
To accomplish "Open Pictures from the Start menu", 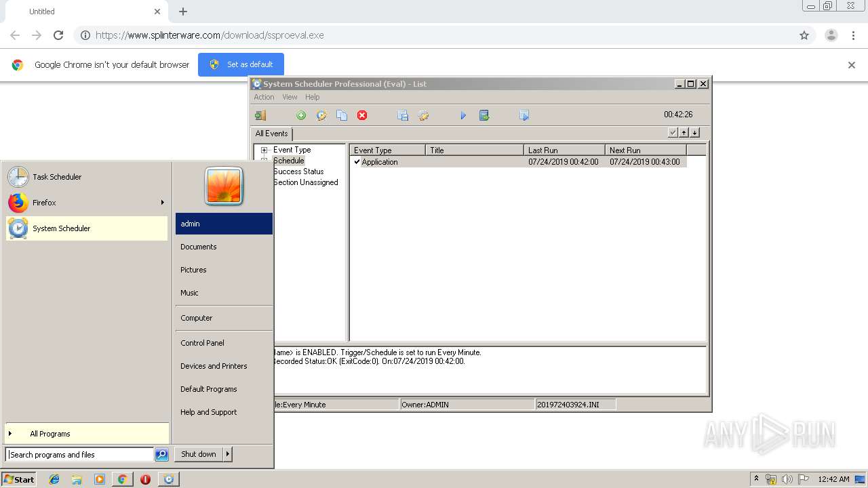I will (224, 270).
